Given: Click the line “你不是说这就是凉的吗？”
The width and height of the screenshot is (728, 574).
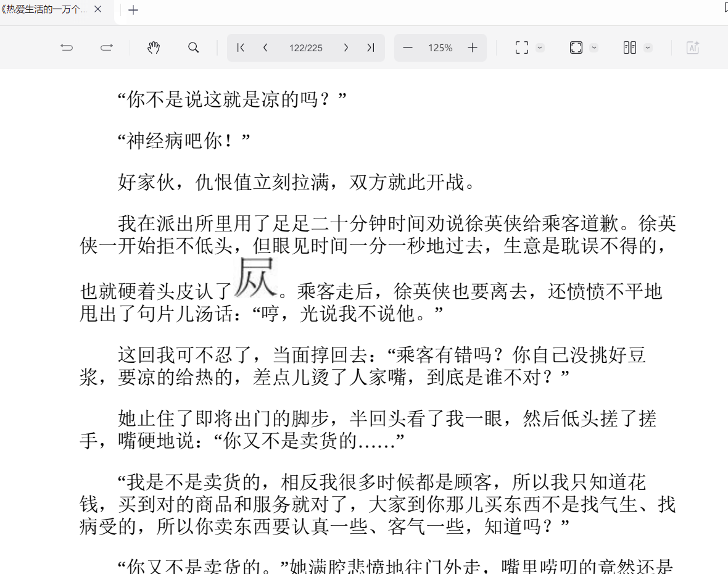Looking at the screenshot, I should click(232, 99).
